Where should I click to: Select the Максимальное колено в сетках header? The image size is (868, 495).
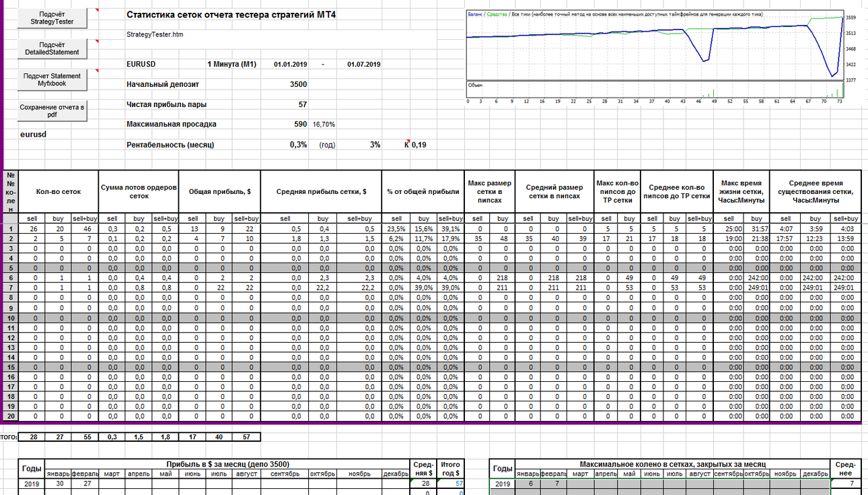tap(672, 464)
